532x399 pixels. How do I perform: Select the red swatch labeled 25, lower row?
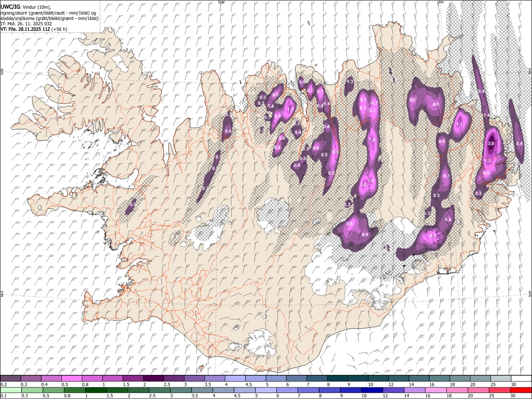499,390
